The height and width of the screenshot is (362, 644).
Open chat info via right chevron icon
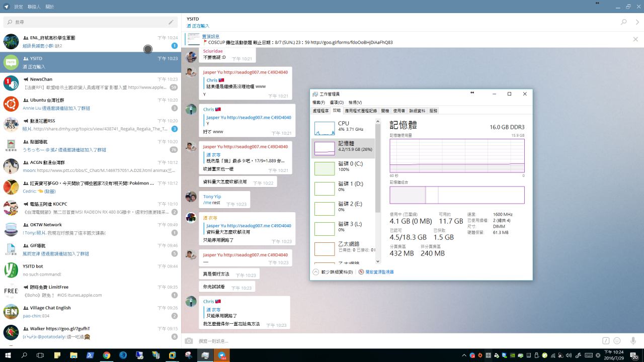coord(637,22)
